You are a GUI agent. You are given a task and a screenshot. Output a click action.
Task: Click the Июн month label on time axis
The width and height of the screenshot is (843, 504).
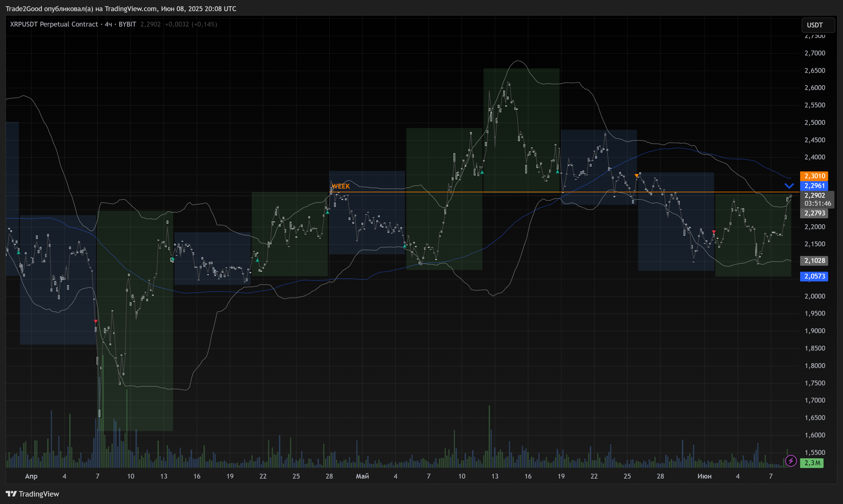click(x=704, y=476)
